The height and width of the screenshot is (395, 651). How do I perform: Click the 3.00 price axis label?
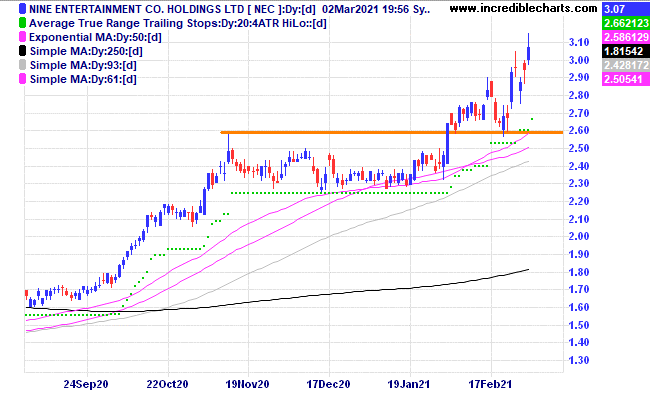[x=579, y=60]
